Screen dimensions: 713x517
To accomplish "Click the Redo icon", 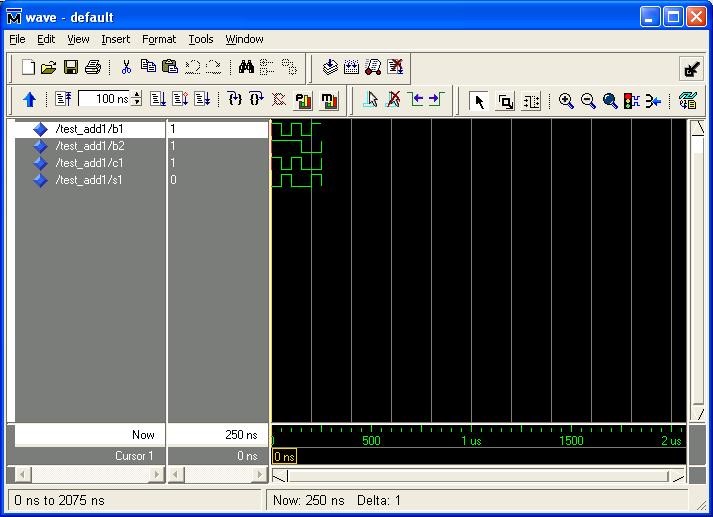I will point(213,67).
